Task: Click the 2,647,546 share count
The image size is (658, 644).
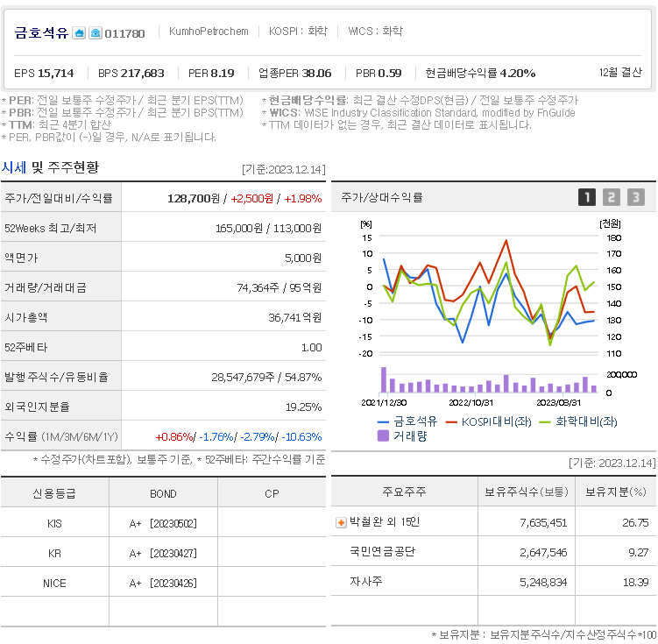Action: (x=543, y=553)
